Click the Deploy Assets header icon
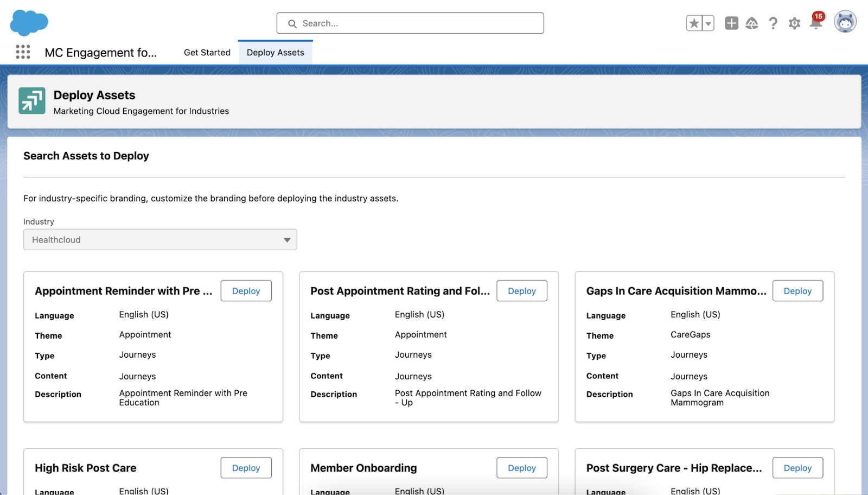This screenshot has height=495, width=868. click(32, 101)
